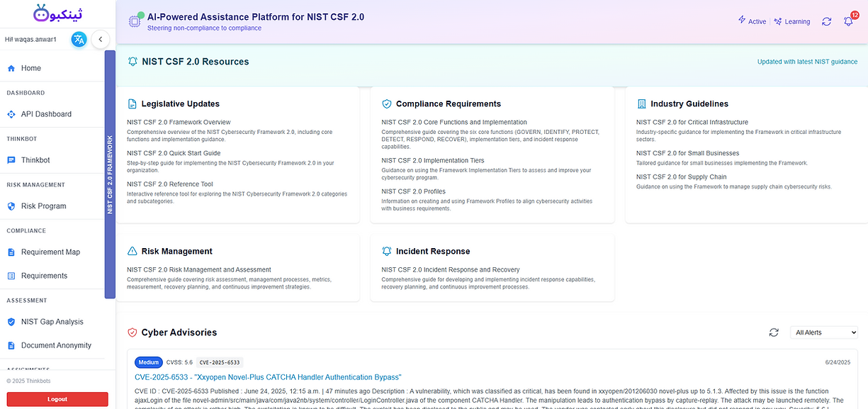Click the Requirement Map document icon
The height and width of the screenshot is (409, 868).
[11, 252]
